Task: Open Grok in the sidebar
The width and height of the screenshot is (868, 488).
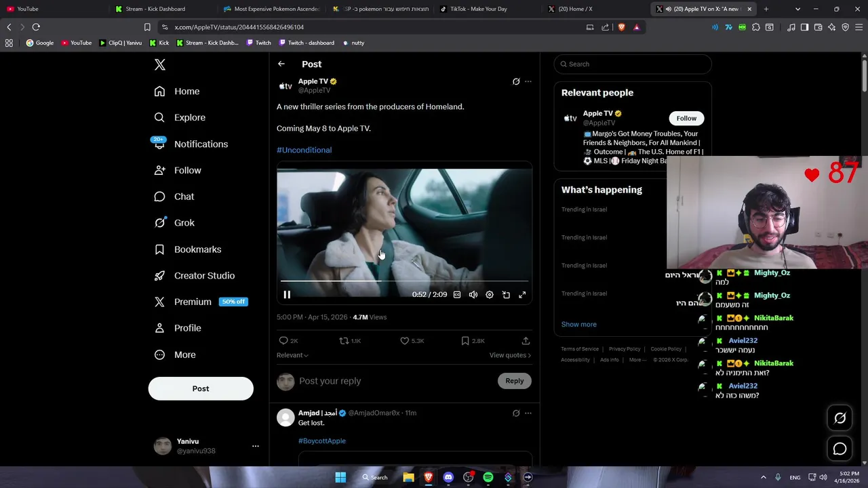Action: [174, 223]
